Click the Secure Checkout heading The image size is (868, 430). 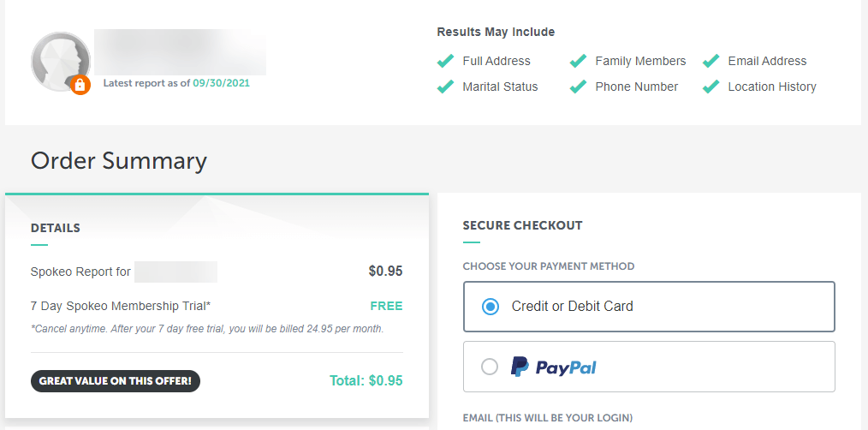[522, 225]
